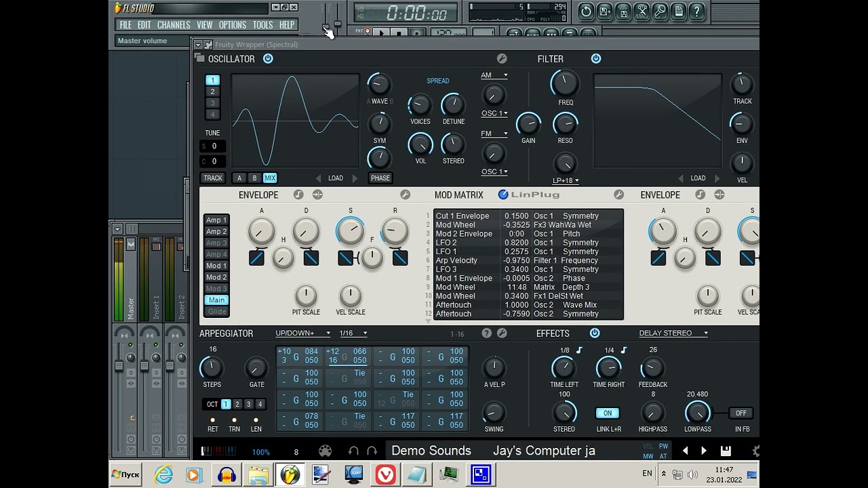Click FL Studio save new version icon
The width and height of the screenshot is (868, 488).
[x=604, y=12]
